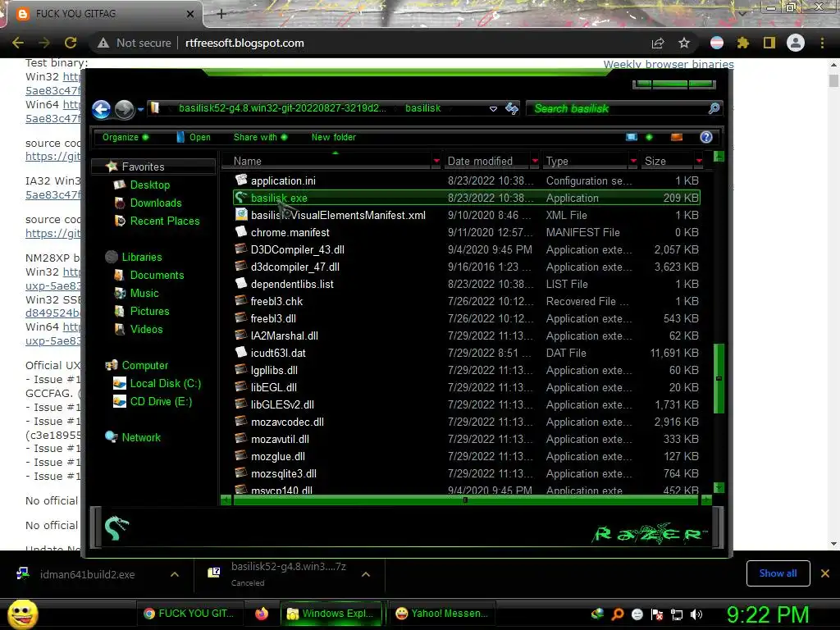Toggle Chrome side panel icon

point(769,43)
